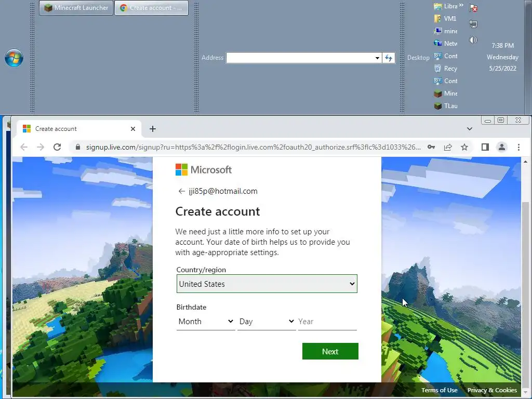Close the Create account tab
Viewport: 532px width, 399px height.
pyautogui.click(x=133, y=129)
